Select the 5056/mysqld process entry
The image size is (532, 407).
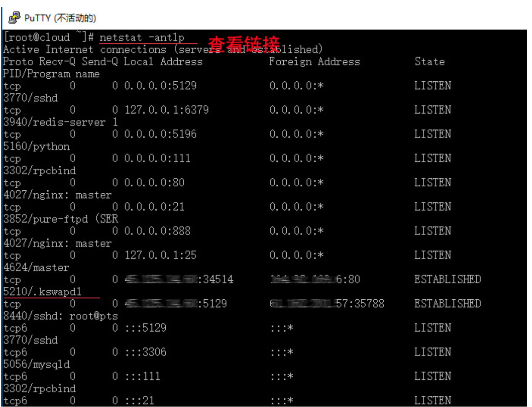point(36,365)
